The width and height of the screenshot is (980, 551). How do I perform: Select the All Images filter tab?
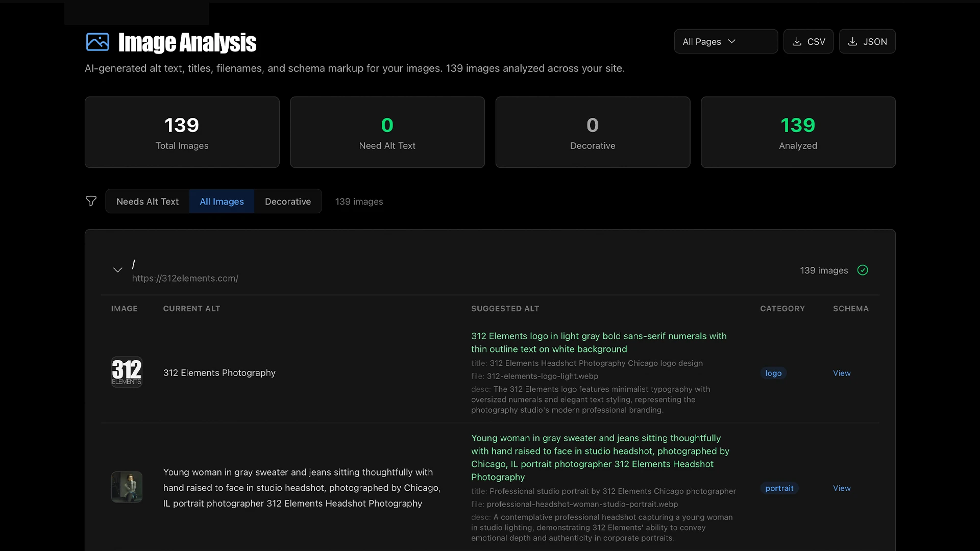[x=222, y=202]
